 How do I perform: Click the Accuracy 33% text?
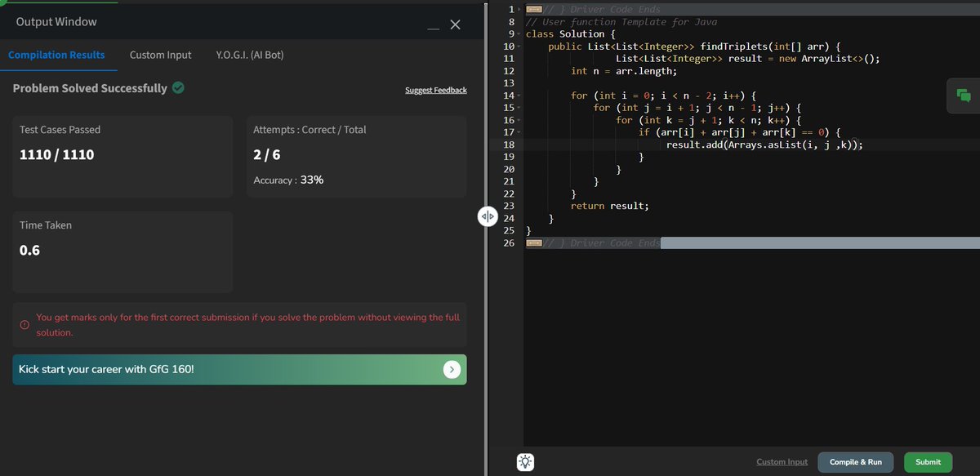tap(288, 180)
